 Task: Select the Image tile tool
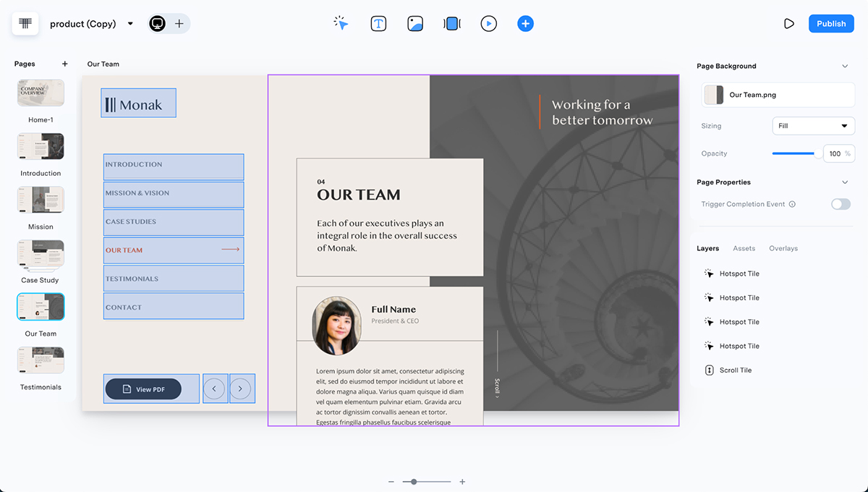point(414,23)
